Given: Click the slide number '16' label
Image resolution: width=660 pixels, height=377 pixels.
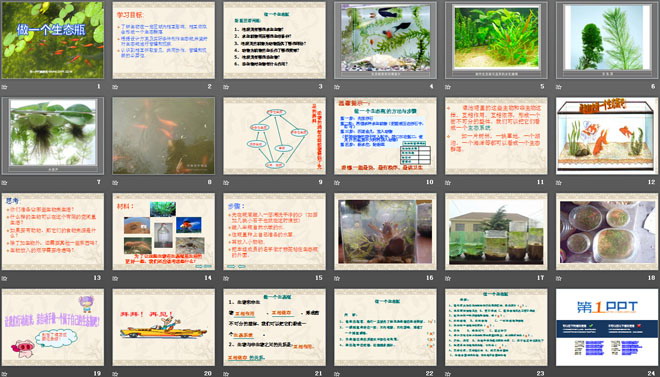Looking at the screenshot, I should click(430, 277).
